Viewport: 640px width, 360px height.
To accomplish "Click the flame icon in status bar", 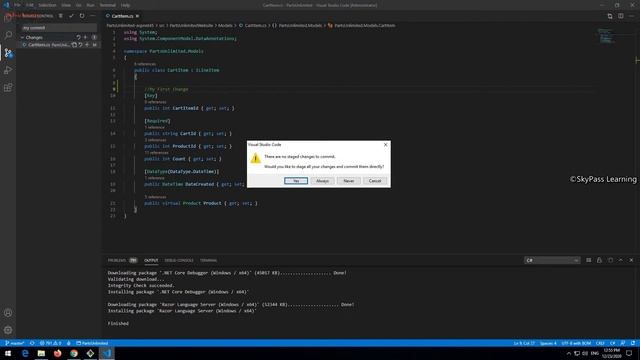I will point(69,343).
